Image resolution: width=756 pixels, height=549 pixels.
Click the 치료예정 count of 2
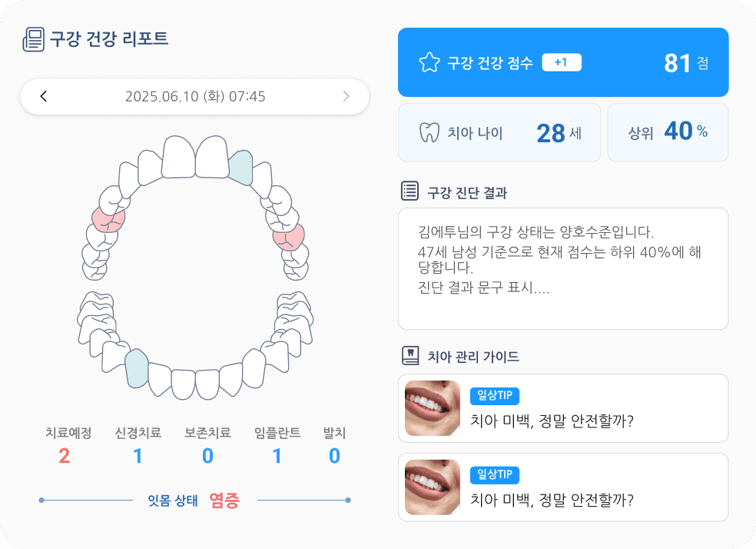(x=64, y=456)
